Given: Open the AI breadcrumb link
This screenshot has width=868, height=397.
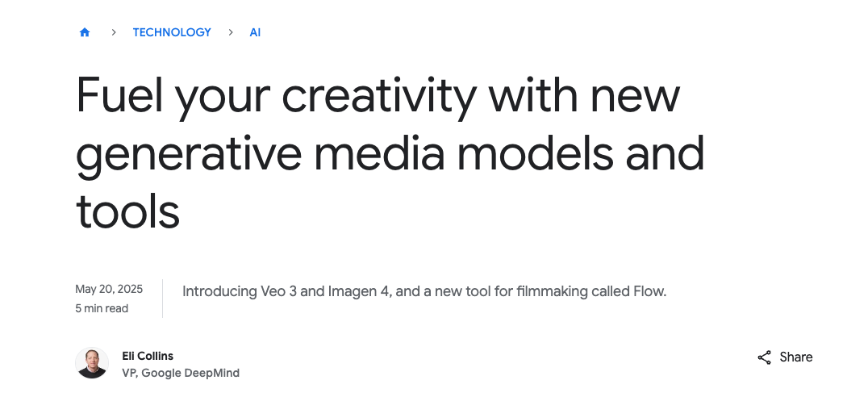Looking at the screenshot, I should 255,32.
